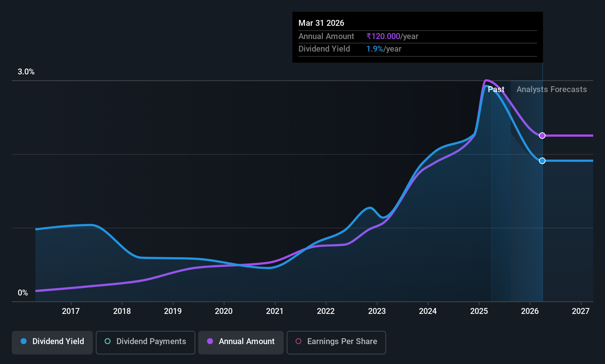Image resolution: width=605 pixels, height=364 pixels.
Task: Toggle the Annual Amount series
Action: tap(241, 343)
